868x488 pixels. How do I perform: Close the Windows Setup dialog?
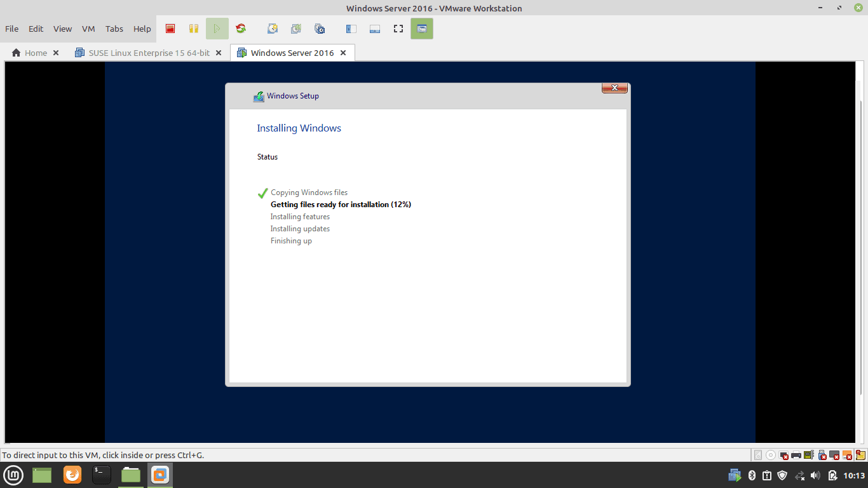click(x=614, y=88)
